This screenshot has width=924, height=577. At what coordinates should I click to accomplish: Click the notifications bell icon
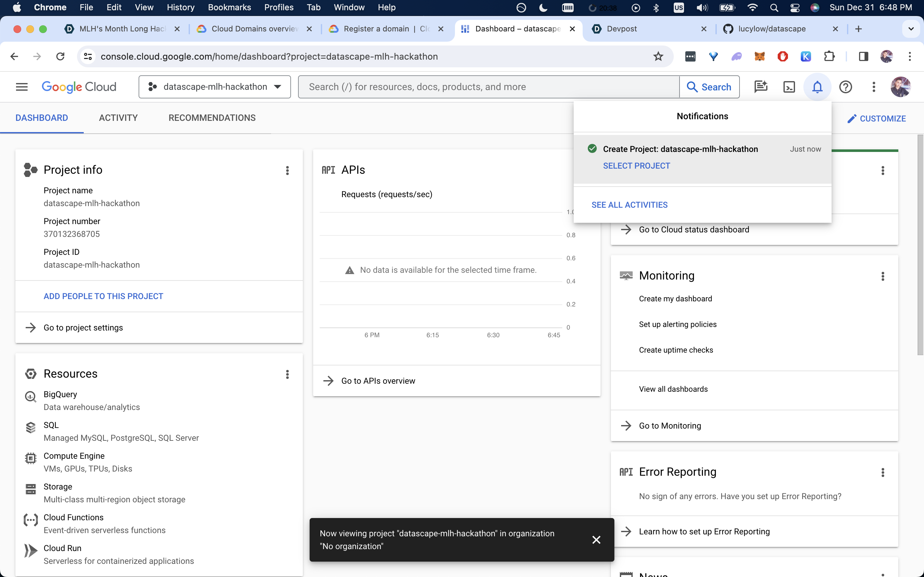(x=817, y=87)
